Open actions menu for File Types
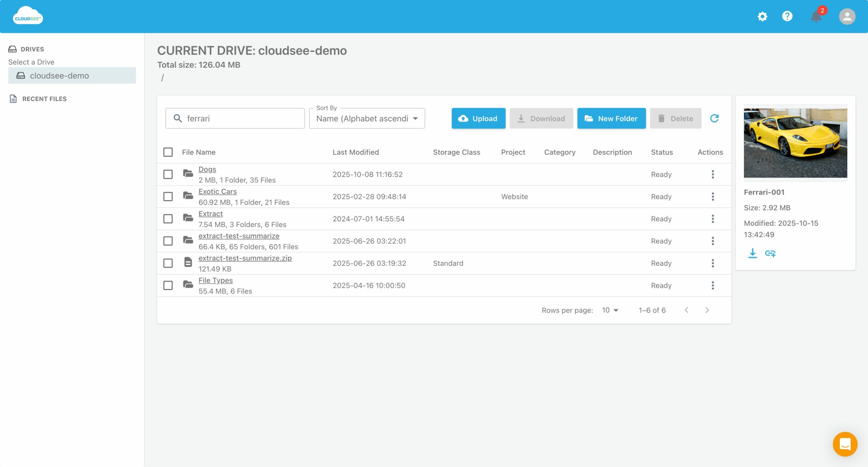This screenshot has height=467, width=868. 712,285
